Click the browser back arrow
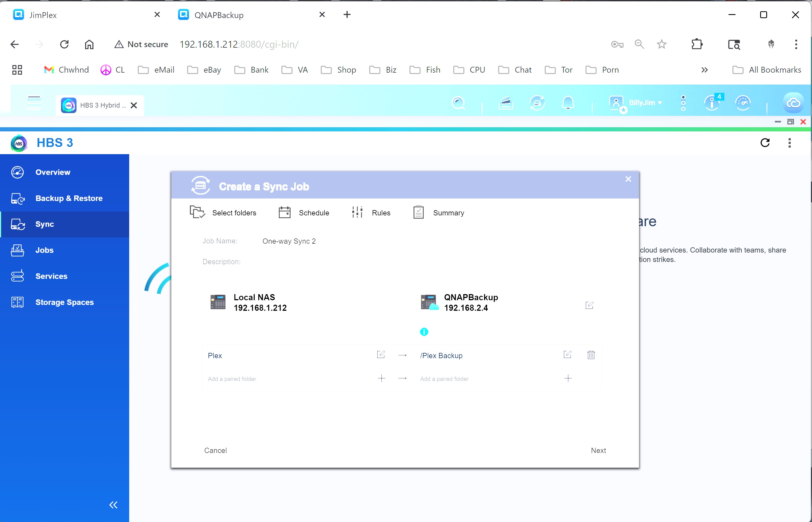812x522 pixels. pyautogui.click(x=15, y=44)
